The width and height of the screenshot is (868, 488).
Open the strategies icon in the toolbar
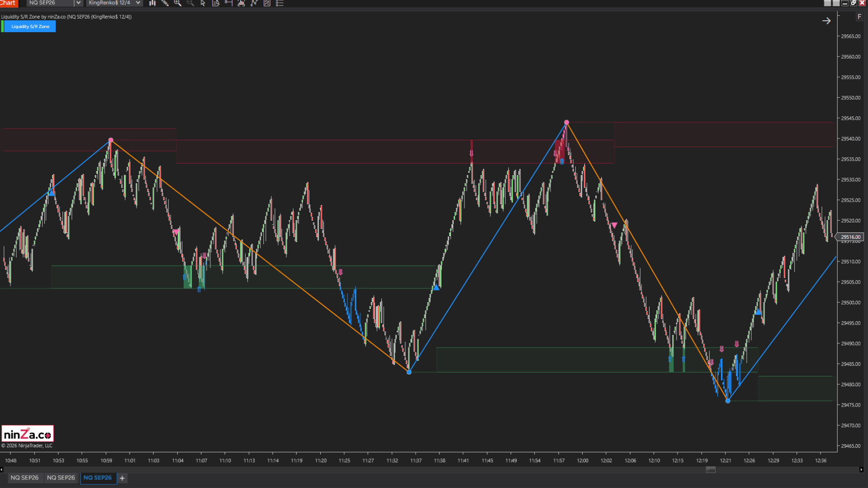[254, 3]
